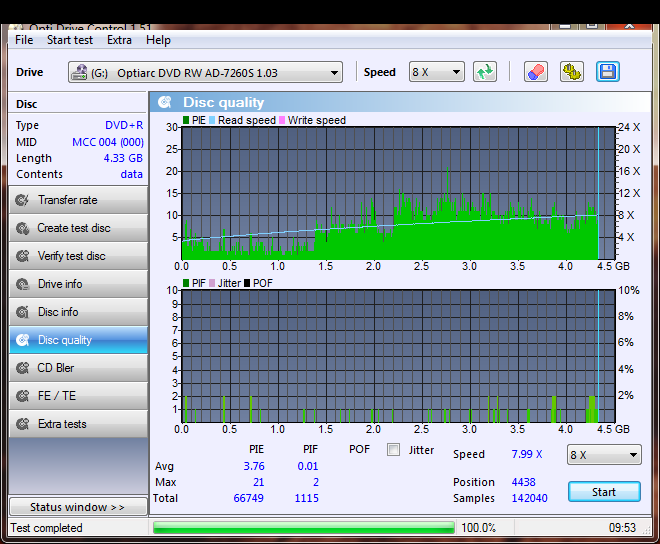Click the PIE max value 21
Image resolution: width=660 pixels, height=544 pixels.
(x=258, y=482)
